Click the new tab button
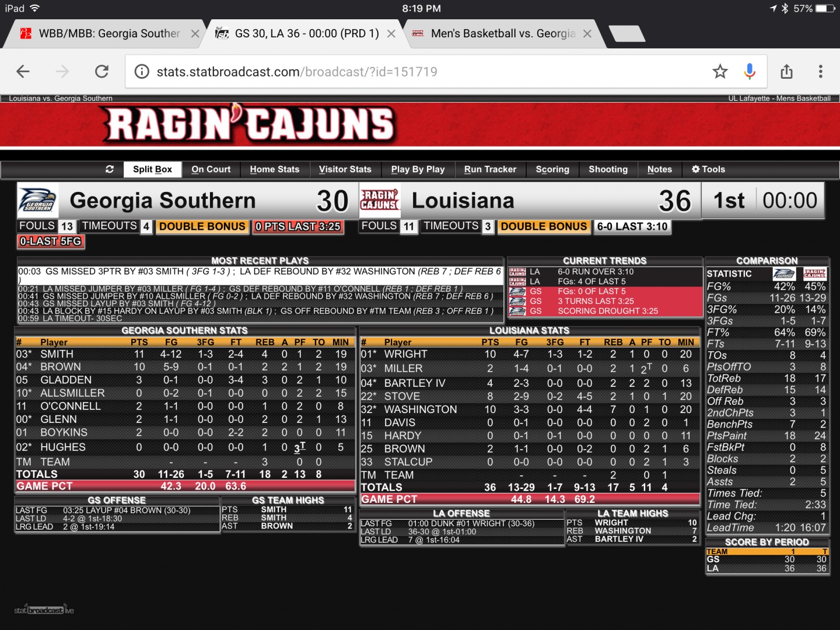This screenshot has width=840, height=630. click(626, 34)
